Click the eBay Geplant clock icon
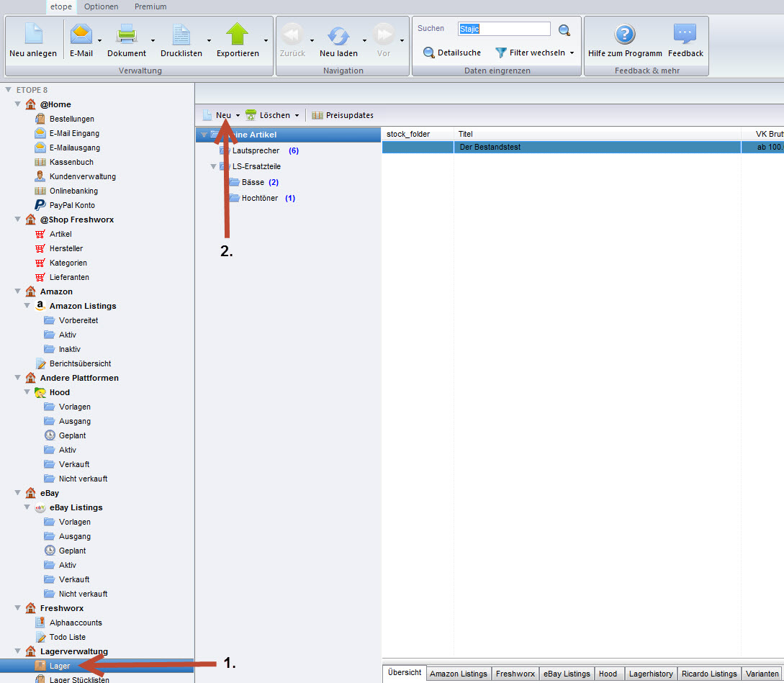 [x=50, y=550]
